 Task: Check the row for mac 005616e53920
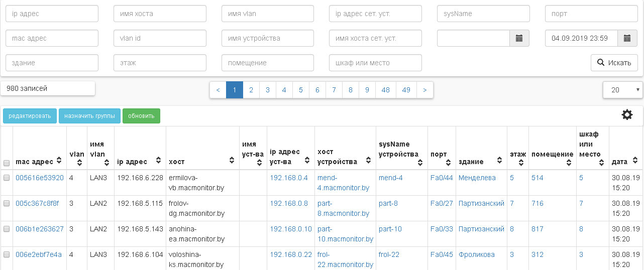coord(7,178)
